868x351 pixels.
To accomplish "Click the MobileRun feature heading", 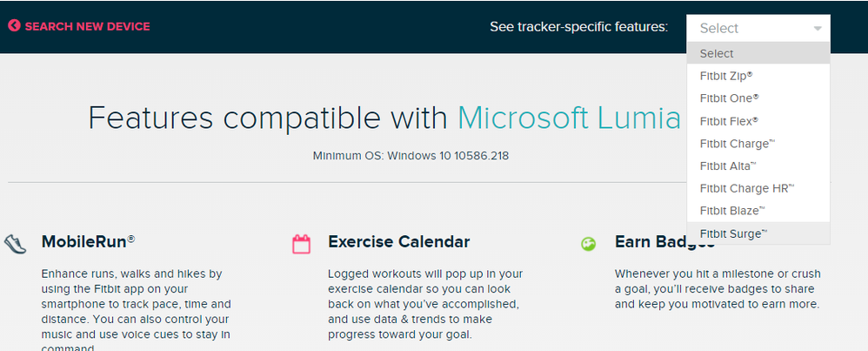I will [88, 242].
